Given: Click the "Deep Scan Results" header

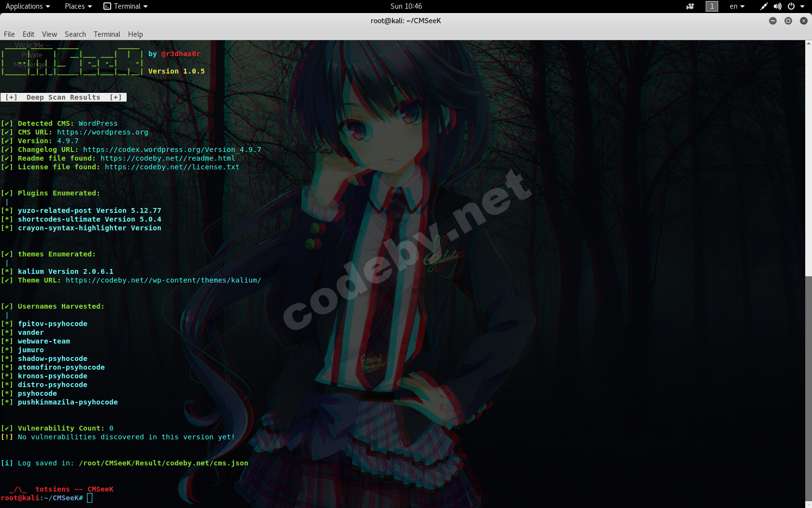Looking at the screenshot, I should point(63,97).
